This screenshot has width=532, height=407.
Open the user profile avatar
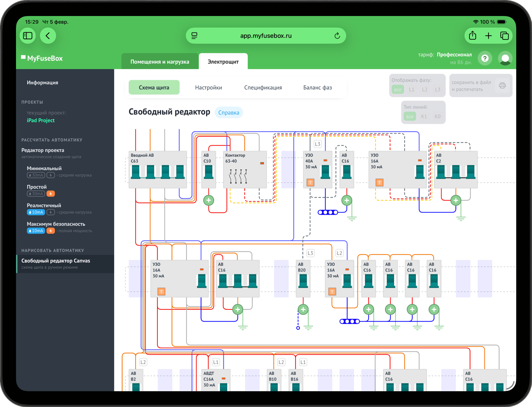pos(505,58)
